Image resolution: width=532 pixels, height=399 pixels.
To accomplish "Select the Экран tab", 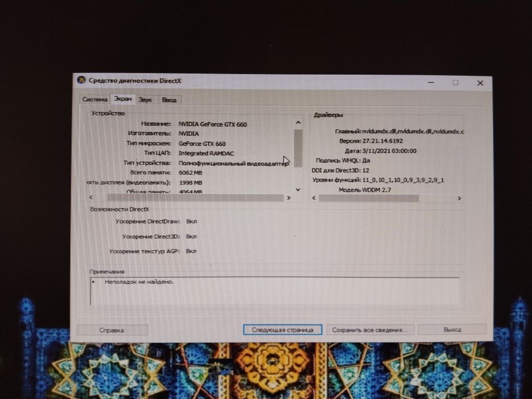I will 123,99.
